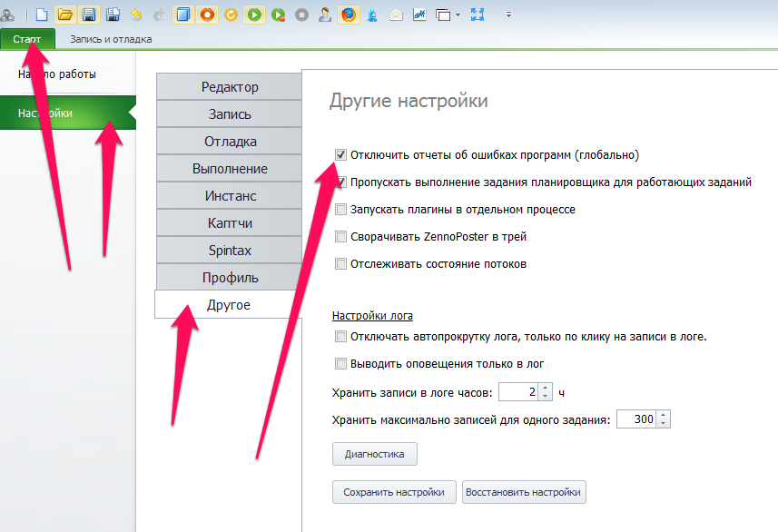Click the green Play button in toolbar

tap(254, 15)
